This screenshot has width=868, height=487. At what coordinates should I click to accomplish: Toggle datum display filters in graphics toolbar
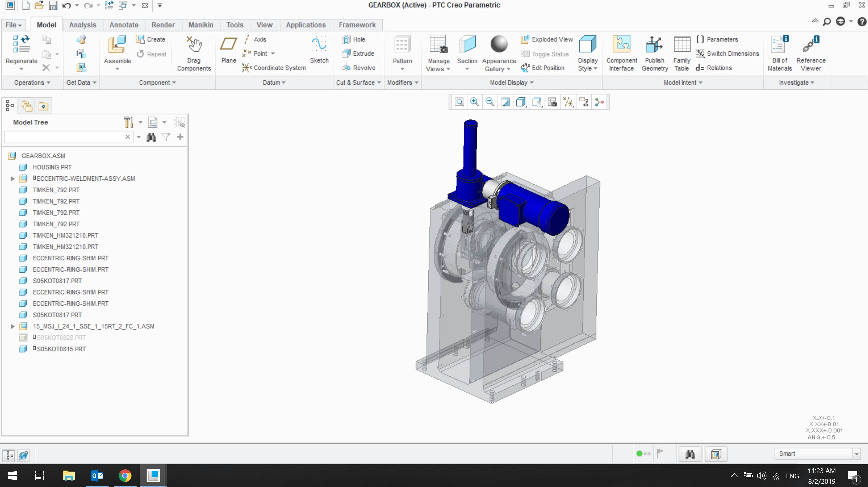pos(568,102)
